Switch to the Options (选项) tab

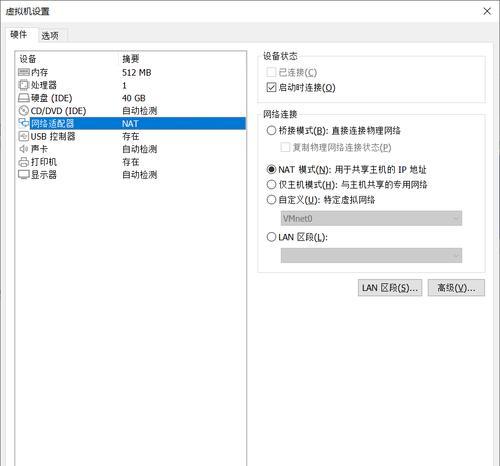pyautogui.click(x=50, y=36)
